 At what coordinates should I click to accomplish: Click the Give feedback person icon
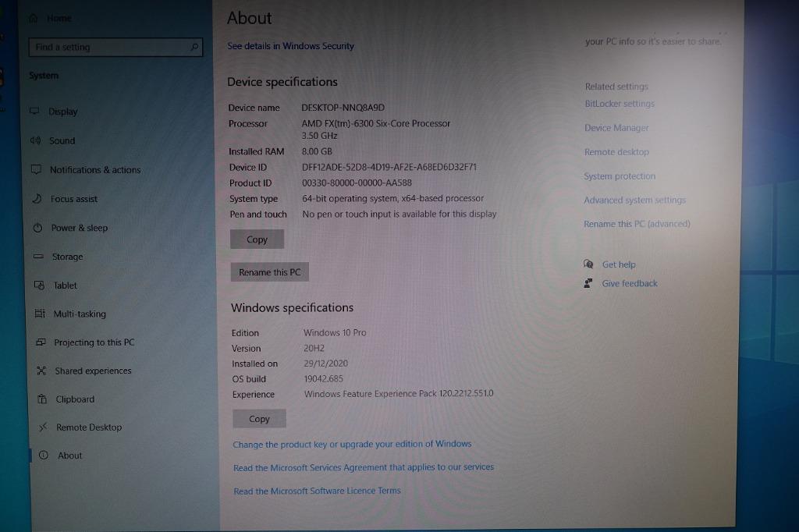[x=588, y=283]
